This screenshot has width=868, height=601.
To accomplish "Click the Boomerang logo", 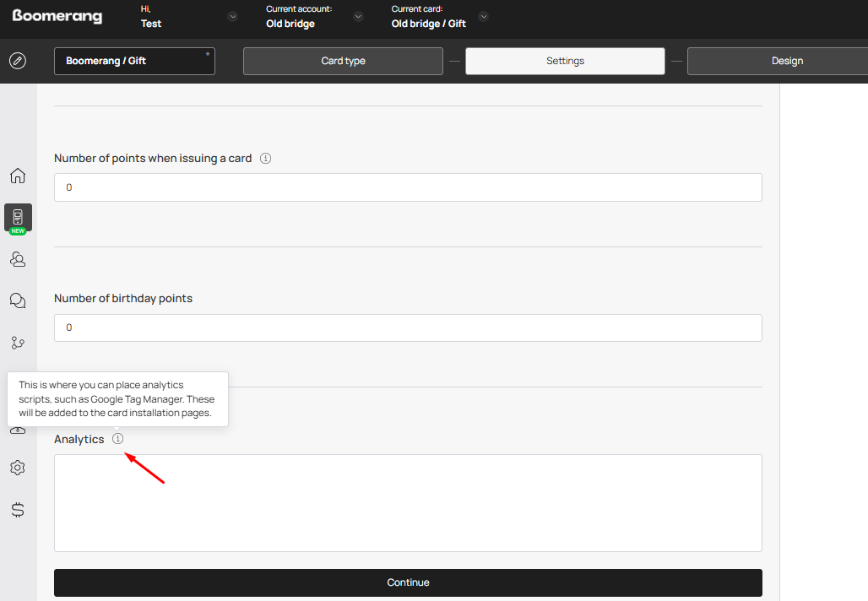I will (x=57, y=17).
